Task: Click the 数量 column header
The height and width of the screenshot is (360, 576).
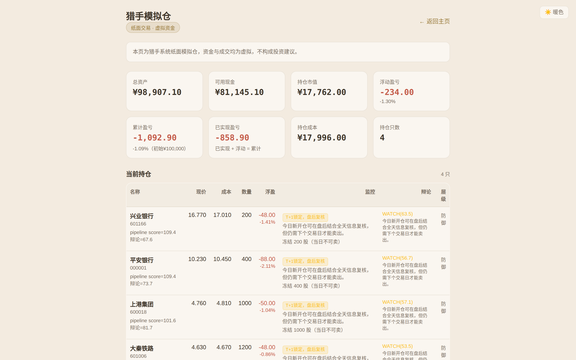Action: point(246,192)
